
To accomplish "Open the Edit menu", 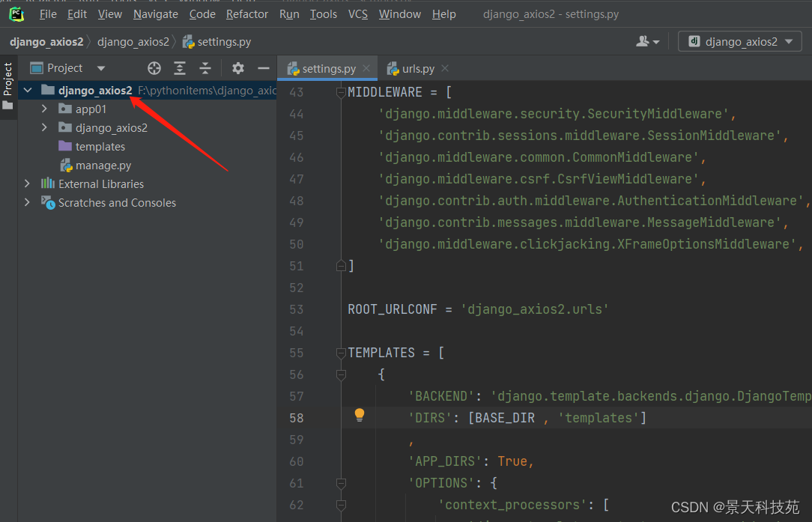I will 77,14.
